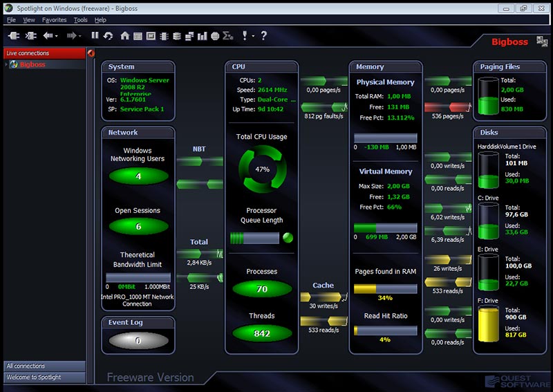The width and height of the screenshot is (553, 392).
Task: Open the Favorites menu
Action: click(55, 20)
